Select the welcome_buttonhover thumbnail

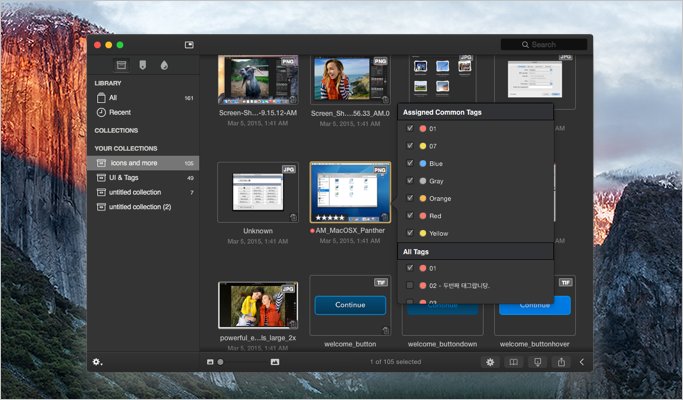click(535, 305)
